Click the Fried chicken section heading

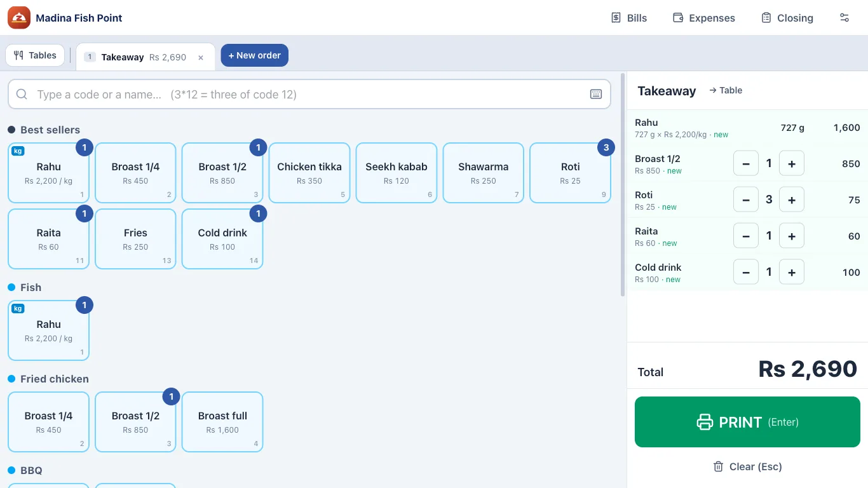[x=55, y=379]
